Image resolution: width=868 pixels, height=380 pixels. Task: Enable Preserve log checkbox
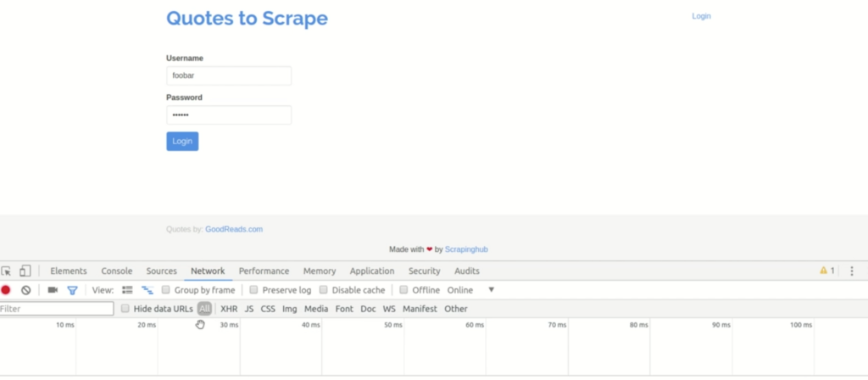253,290
